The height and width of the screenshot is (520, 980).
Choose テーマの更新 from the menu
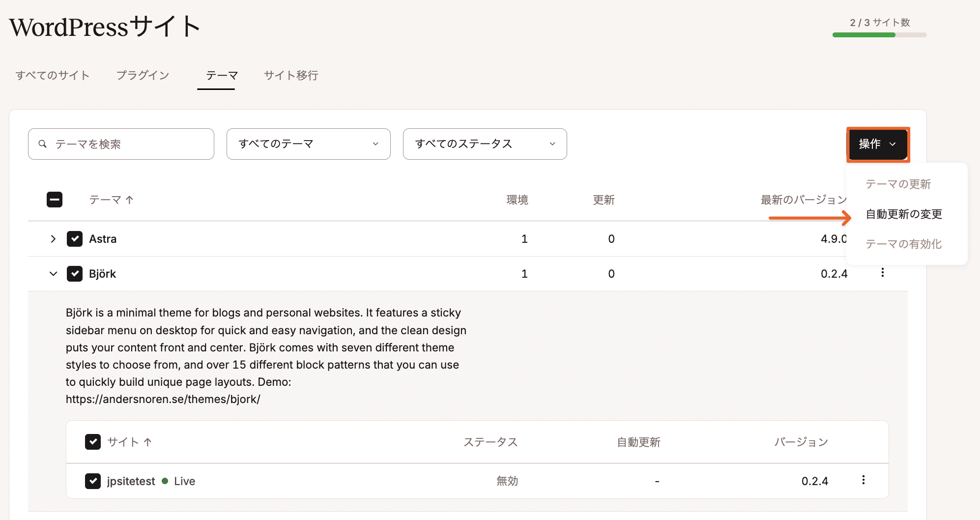click(x=898, y=184)
